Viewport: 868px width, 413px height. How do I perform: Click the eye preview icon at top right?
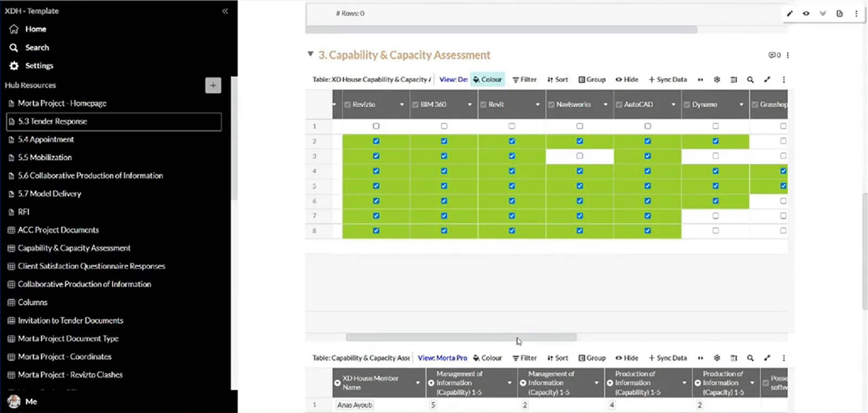(806, 14)
